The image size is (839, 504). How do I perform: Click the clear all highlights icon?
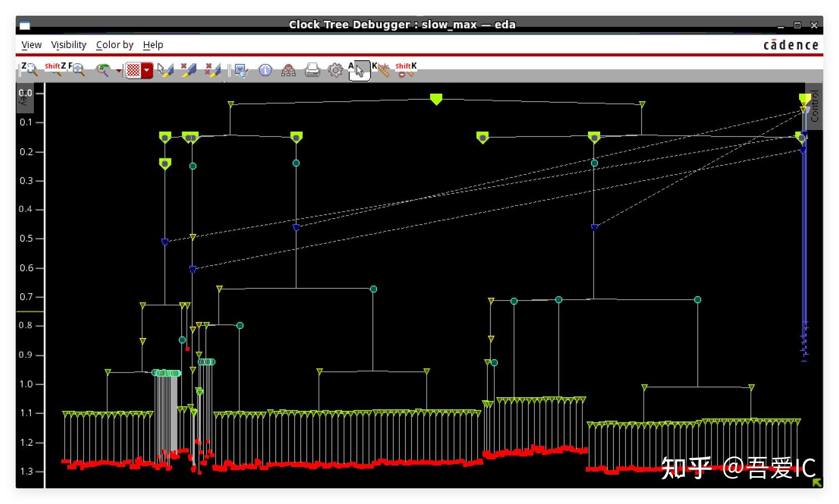[x=213, y=71]
